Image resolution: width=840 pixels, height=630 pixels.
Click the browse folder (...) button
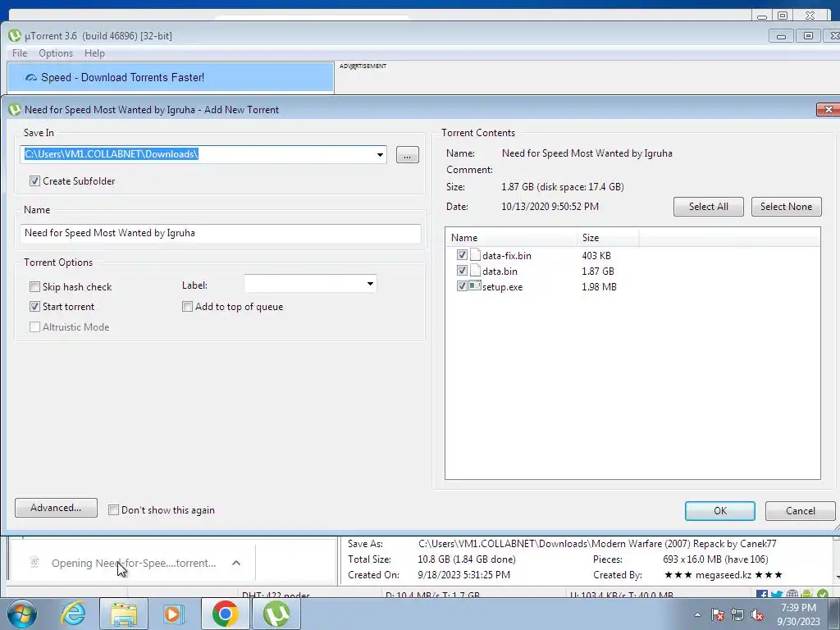coord(407,155)
